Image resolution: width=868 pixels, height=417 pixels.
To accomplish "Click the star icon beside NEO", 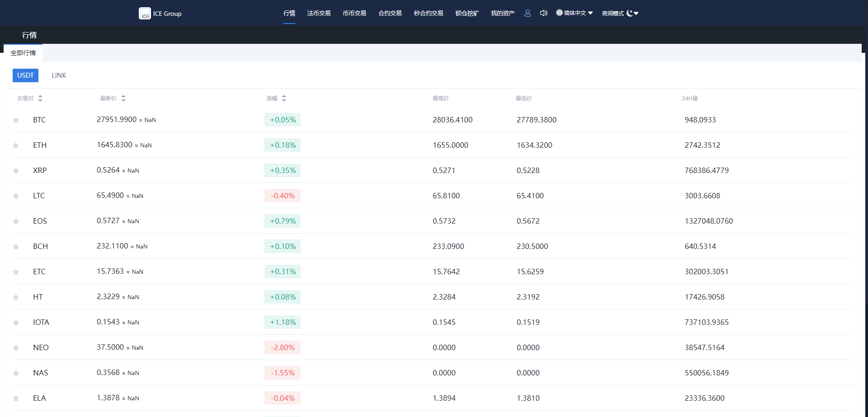I will (16, 348).
